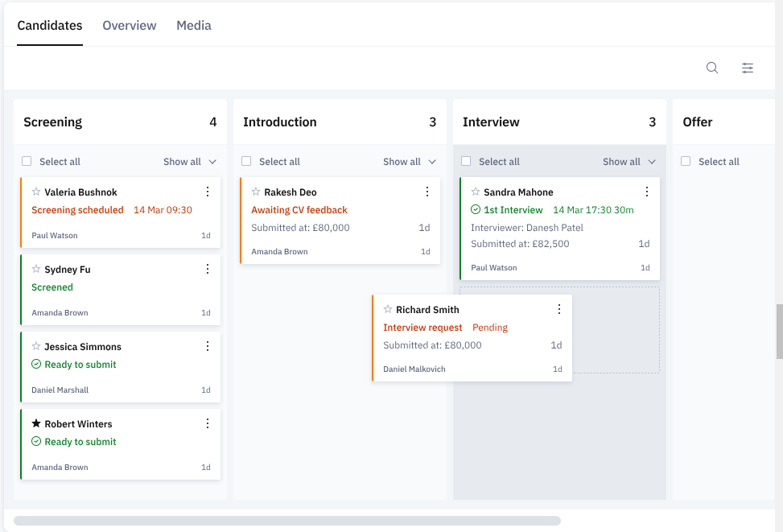The height and width of the screenshot is (532, 783).
Task: Open Jessica Simmons candidate name
Action: click(83, 347)
